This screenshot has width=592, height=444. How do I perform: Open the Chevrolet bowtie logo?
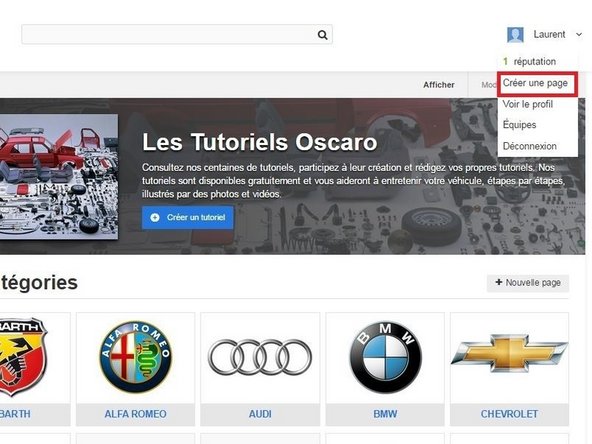pyautogui.click(x=509, y=354)
